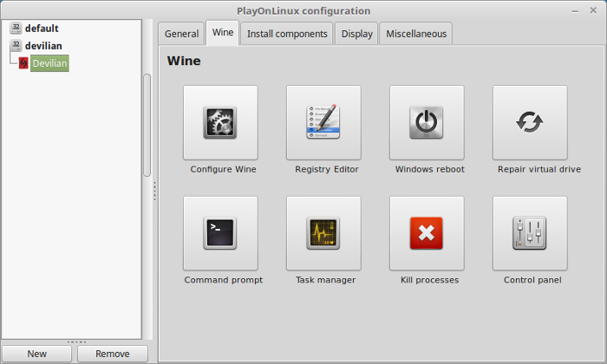
Task: Click the 32-bit icon beside default drive
Action: [x=16, y=29]
